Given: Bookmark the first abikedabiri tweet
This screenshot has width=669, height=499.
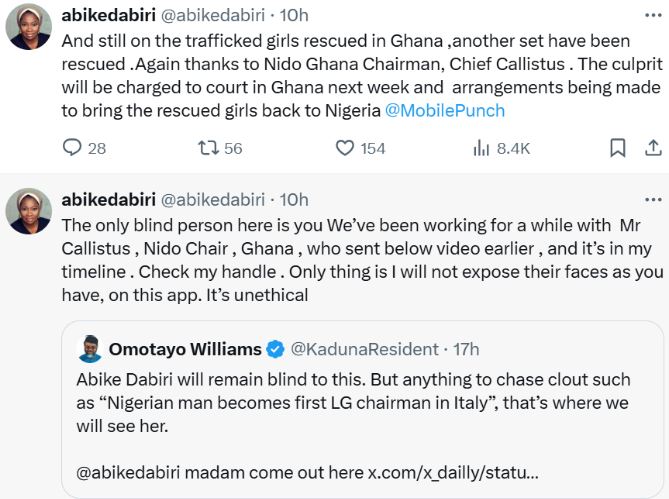Looking at the screenshot, I should tap(618, 148).
